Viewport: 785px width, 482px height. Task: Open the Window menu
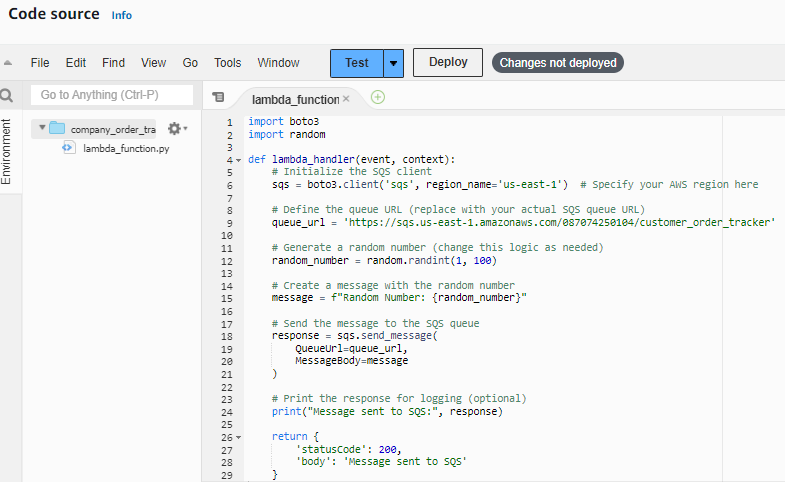[278, 63]
